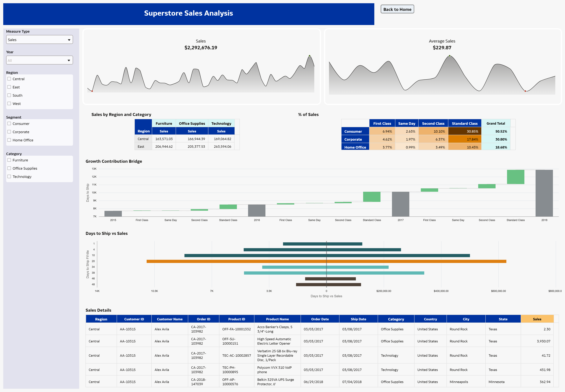Toggle the Consumer segment checkbox
The width and height of the screenshot is (565, 392).
[x=9, y=124]
